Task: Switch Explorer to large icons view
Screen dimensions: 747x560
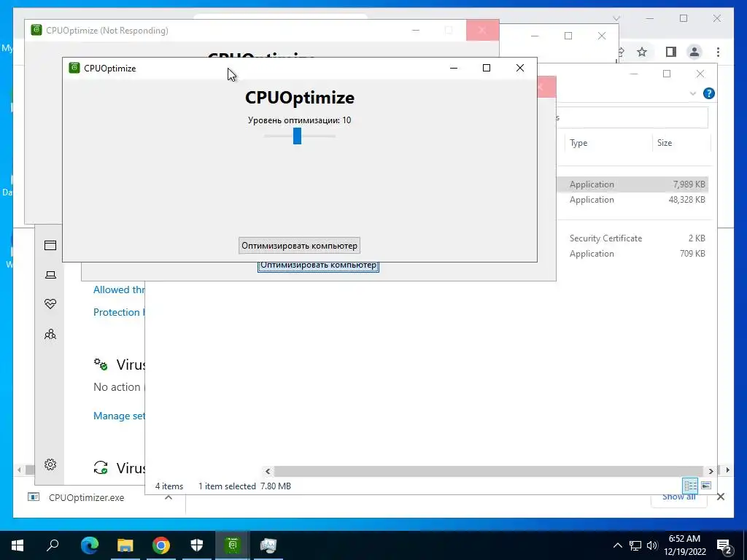Action: (706, 486)
